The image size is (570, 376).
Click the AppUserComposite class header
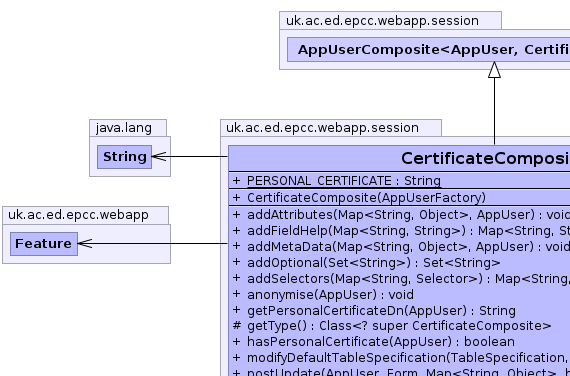pos(429,49)
